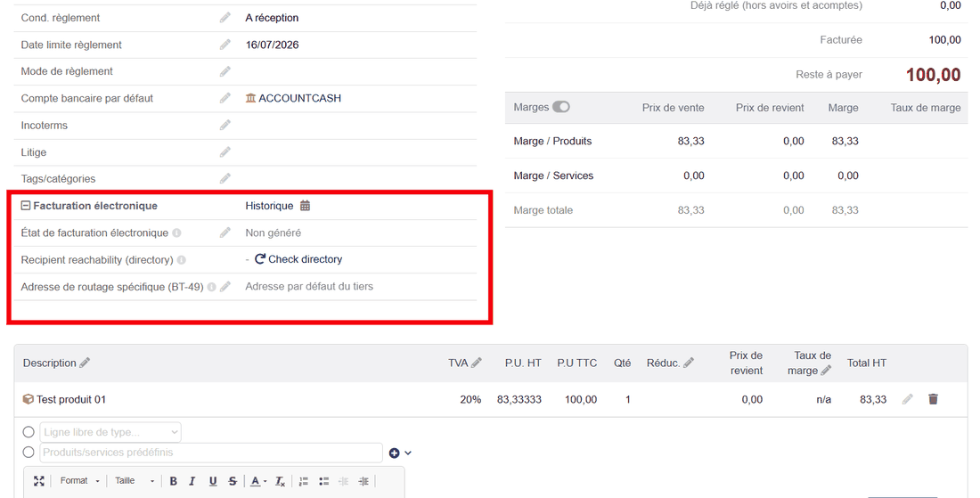This screenshot has width=980, height=498.
Task: Open the text color picker in editor
Action: click(258, 481)
